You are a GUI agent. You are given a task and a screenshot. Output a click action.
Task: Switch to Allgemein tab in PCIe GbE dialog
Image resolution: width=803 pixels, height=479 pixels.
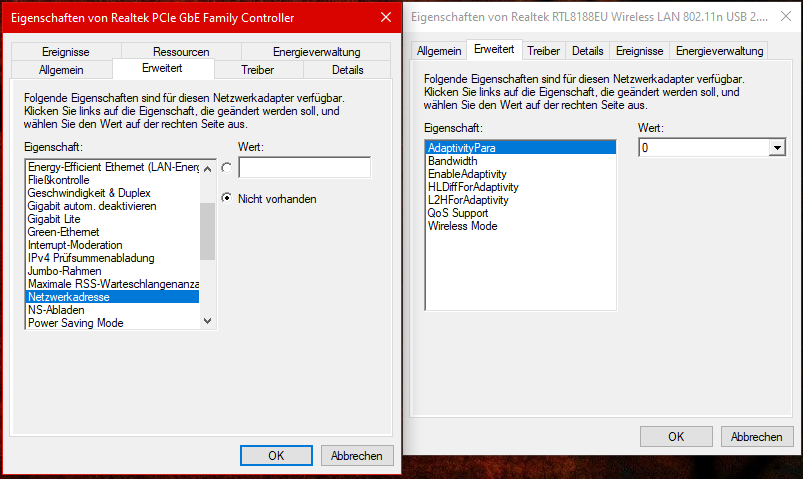click(x=61, y=70)
